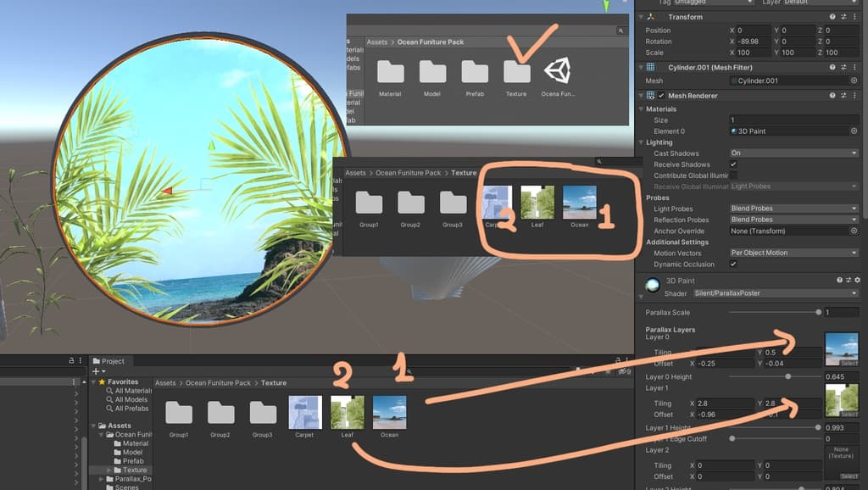Toggle Receive Shadows checkbox
The image size is (868, 490).
click(733, 164)
